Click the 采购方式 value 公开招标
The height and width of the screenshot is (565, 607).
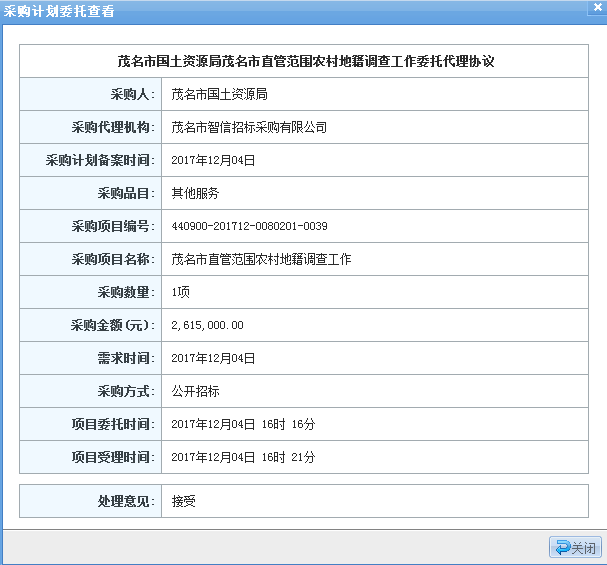click(x=195, y=391)
